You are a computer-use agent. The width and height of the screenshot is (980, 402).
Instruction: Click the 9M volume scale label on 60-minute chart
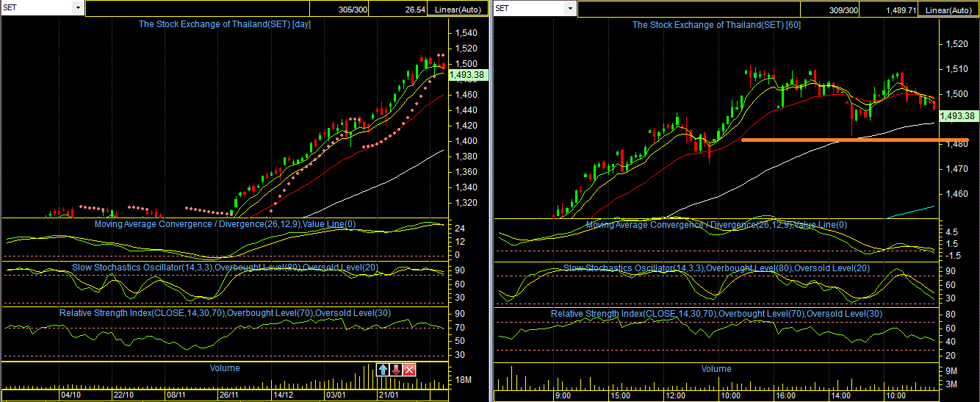click(950, 373)
